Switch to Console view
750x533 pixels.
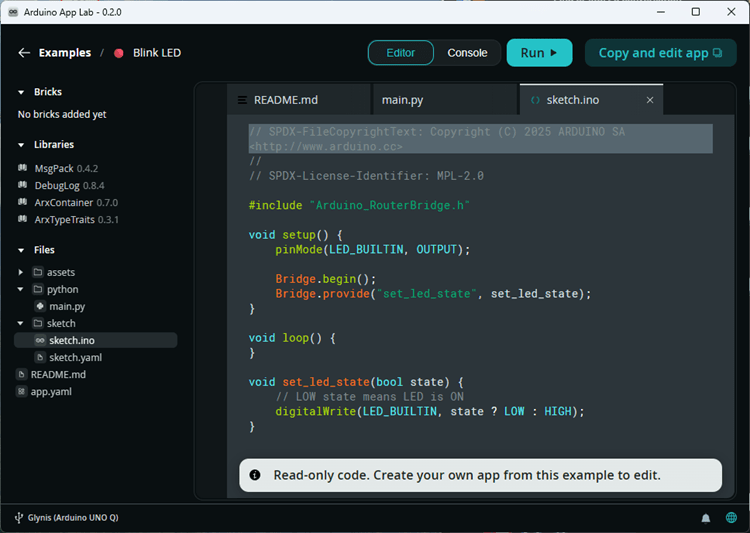point(467,53)
